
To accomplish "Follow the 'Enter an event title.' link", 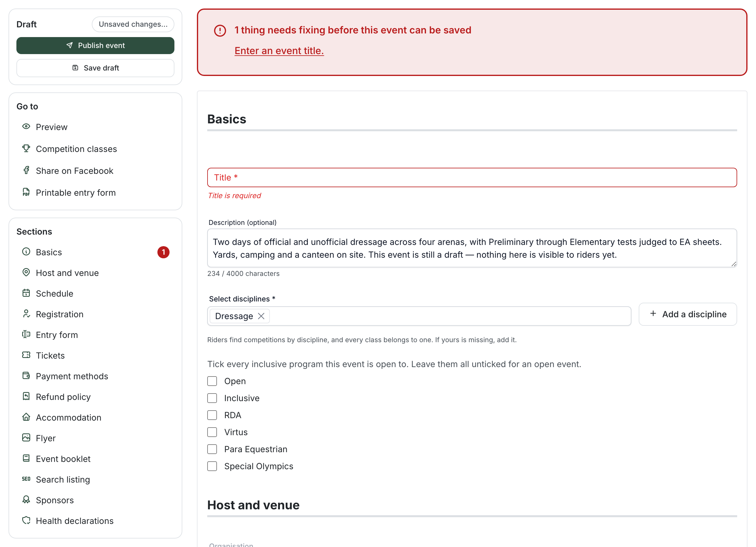I will click(x=279, y=51).
